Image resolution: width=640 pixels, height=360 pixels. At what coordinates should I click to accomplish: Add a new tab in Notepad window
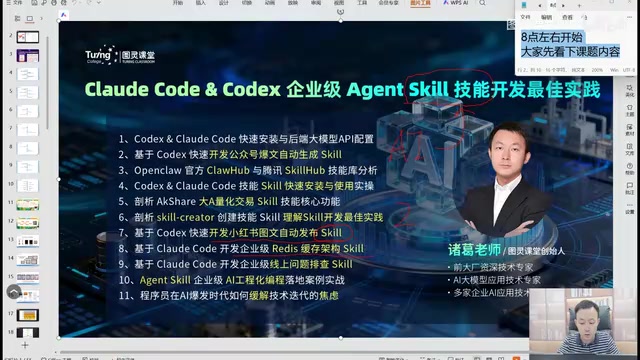tap(579, 5)
